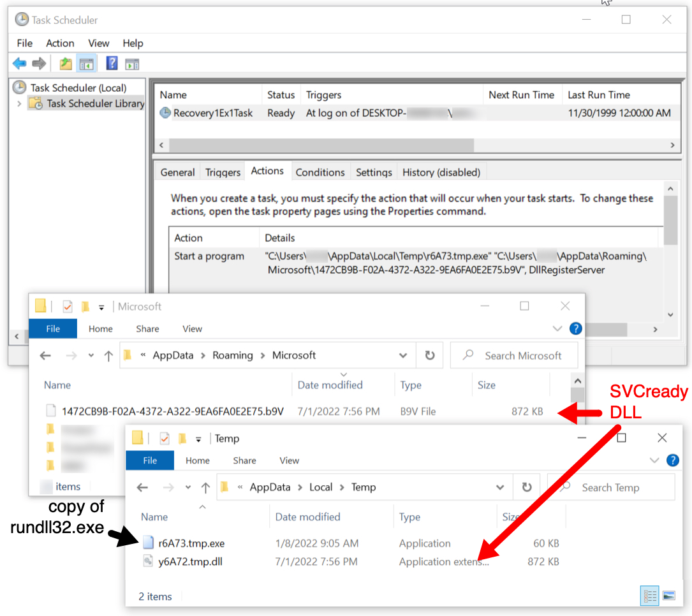The image size is (692, 616).
Task: Sort task list by Next Run Time column
Action: [521, 95]
